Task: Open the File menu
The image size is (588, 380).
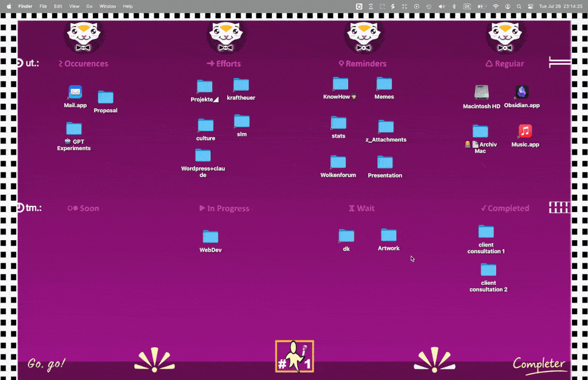Action: tap(43, 6)
